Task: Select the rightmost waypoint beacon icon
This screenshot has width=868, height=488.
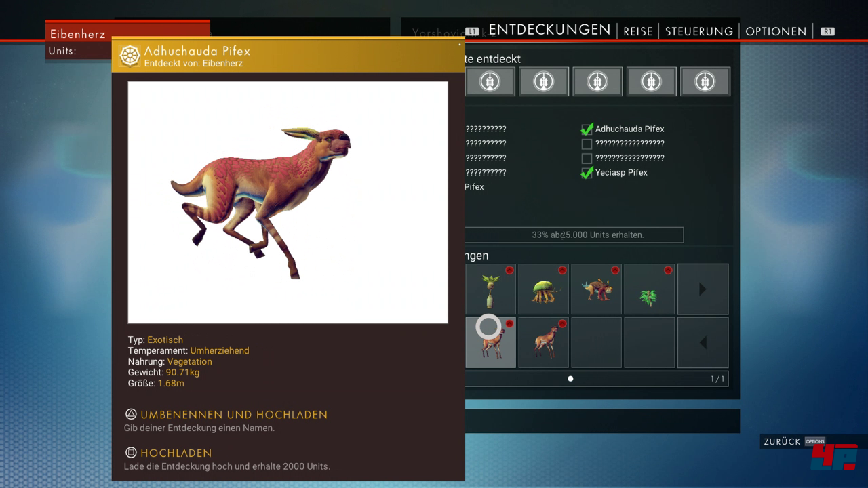Action: click(x=705, y=81)
